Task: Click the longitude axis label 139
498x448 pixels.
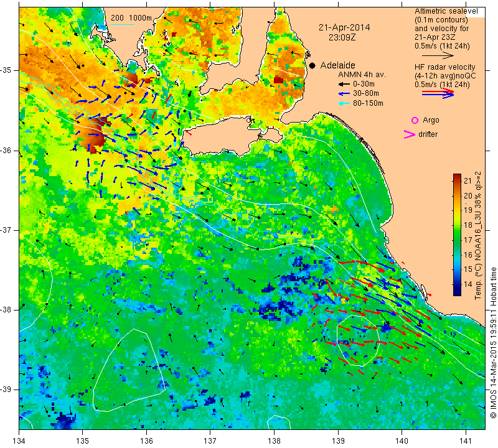Action: (x=338, y=441)
